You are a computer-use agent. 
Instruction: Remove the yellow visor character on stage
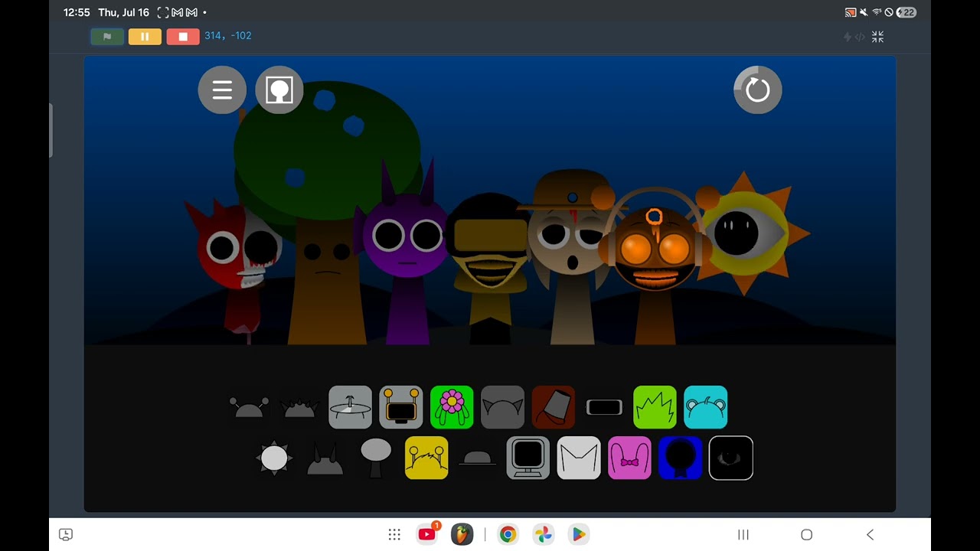488,268
